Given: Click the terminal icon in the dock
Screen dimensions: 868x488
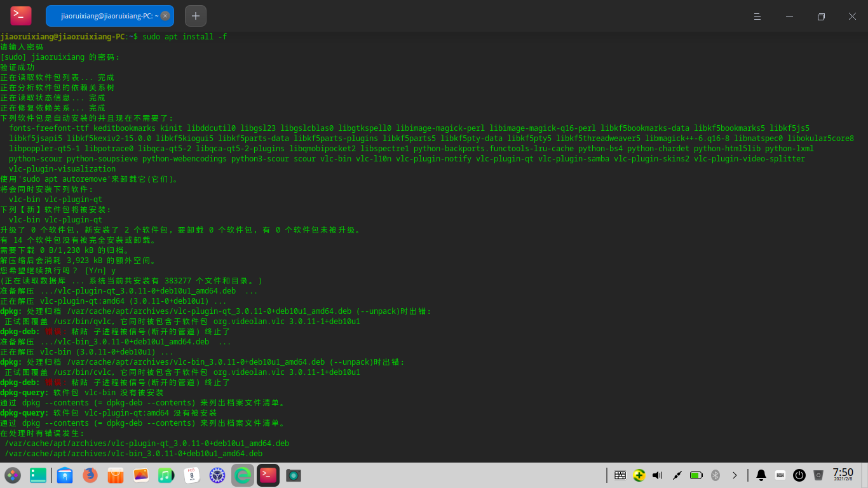Looking at the screenshot, I should click(x=268, y=475).
